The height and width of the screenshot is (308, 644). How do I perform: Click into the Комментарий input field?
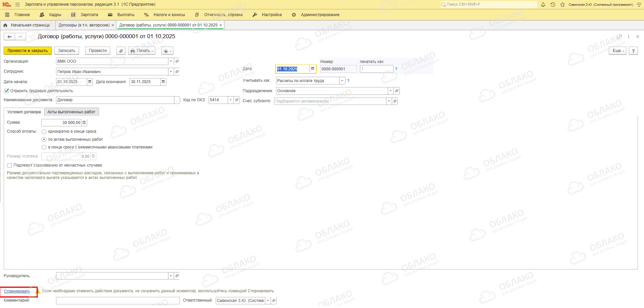coord(117,301)
